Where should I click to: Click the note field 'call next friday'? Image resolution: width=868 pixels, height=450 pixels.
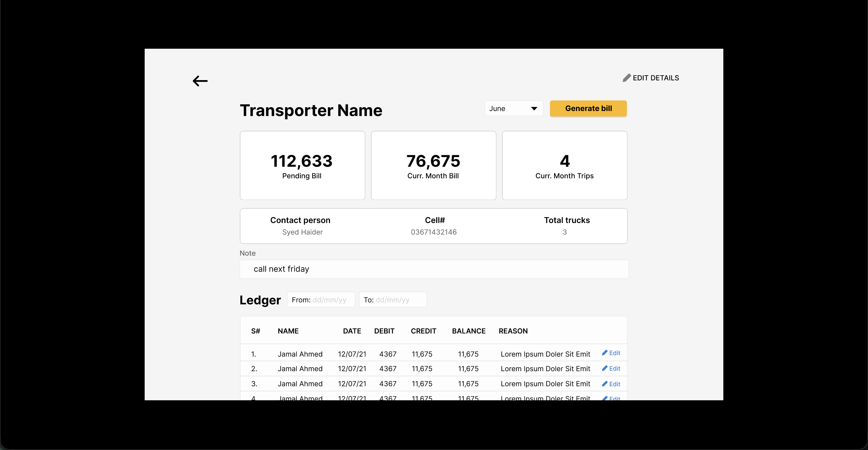pyautogui.click(x=434, y=269)
